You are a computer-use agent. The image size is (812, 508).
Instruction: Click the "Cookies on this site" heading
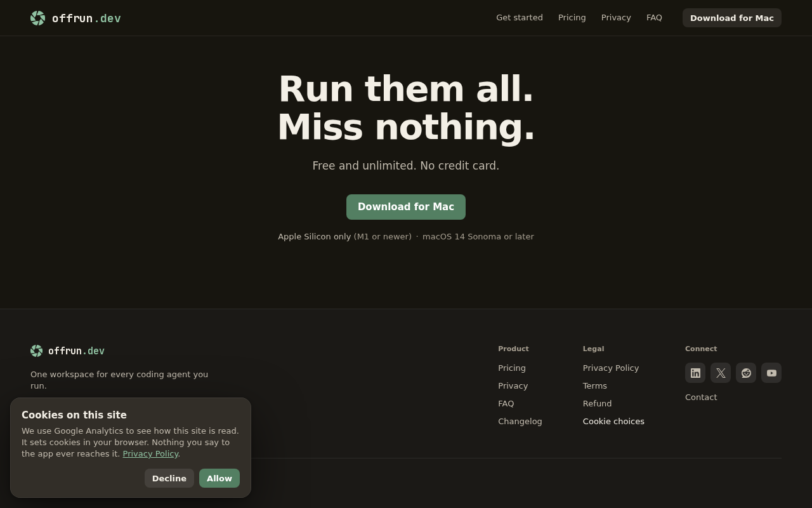point(74,415)
